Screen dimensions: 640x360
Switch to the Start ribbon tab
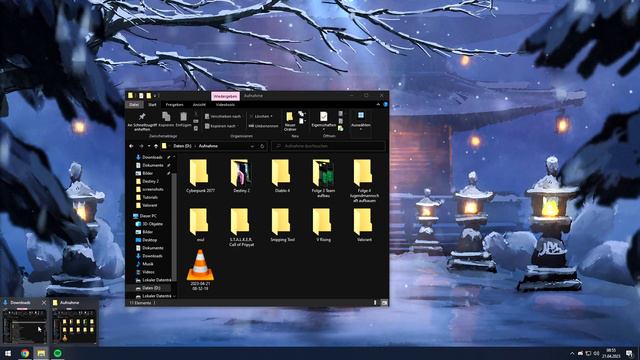(x=152, y=105)
